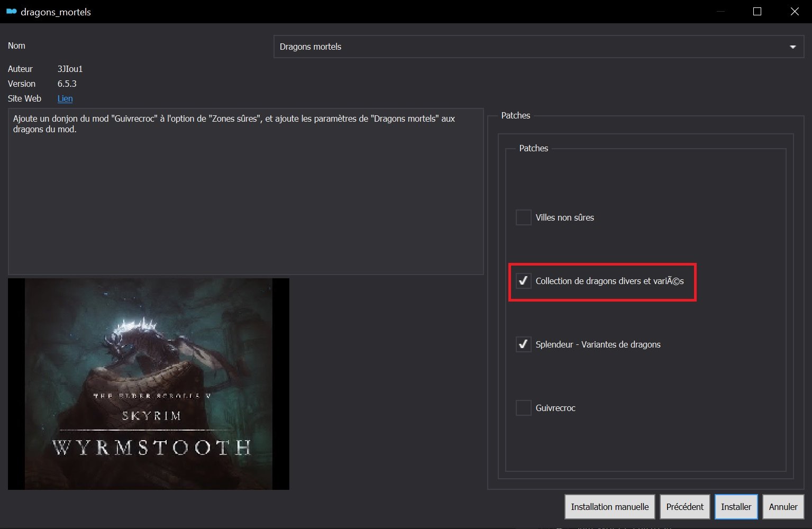Cancel installation with Annuler button
The width and height of the screenshot is (812, 529).
click(x=783, y=507)
